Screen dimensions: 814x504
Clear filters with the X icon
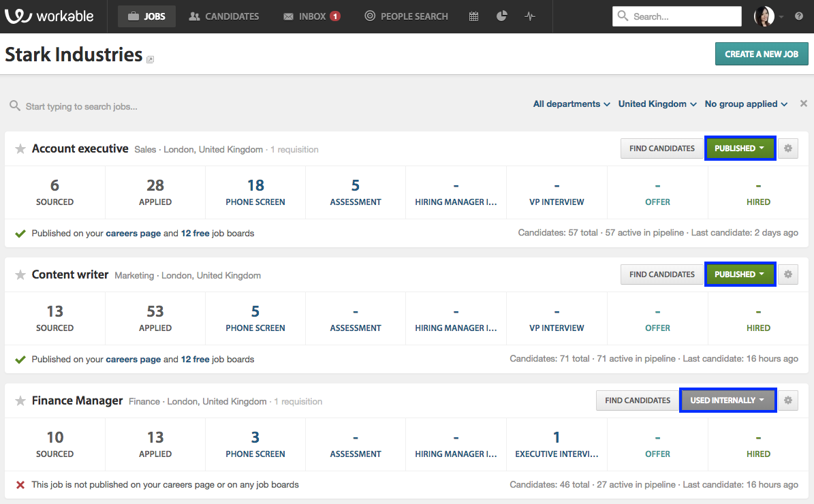click(804, 104)
